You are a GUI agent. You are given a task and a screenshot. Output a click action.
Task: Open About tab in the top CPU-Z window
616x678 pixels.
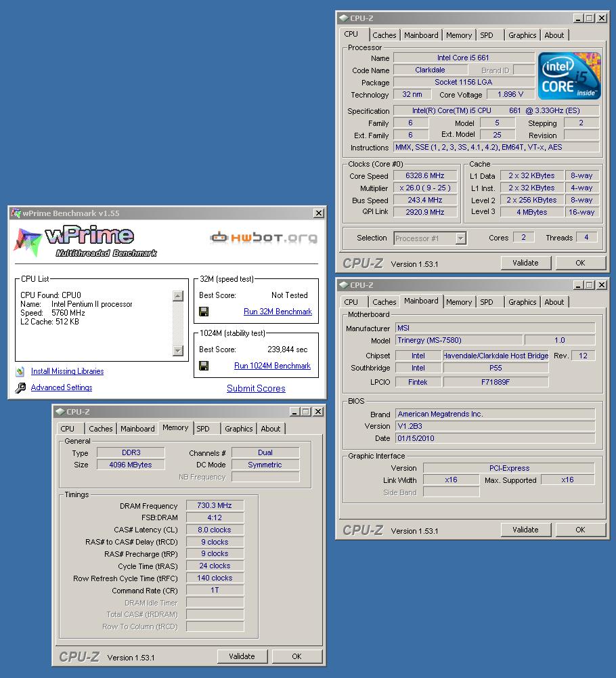coord(554,35)
